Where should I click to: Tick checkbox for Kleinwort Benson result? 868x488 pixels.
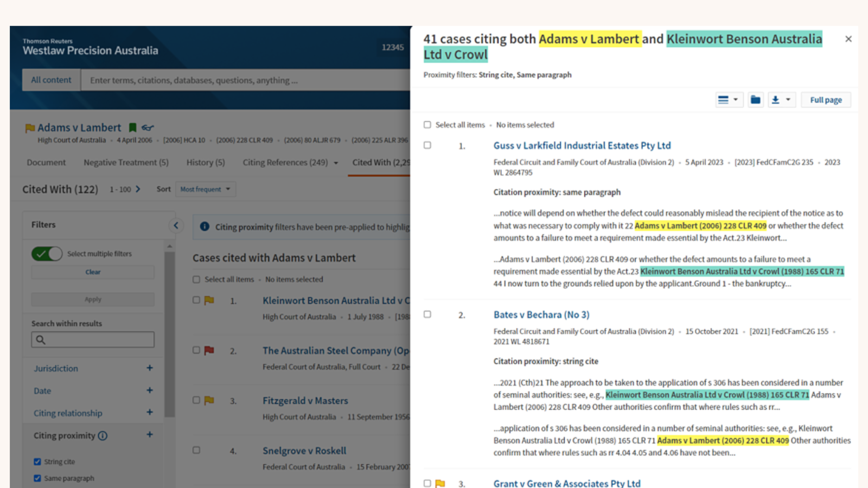coord(196,300)
